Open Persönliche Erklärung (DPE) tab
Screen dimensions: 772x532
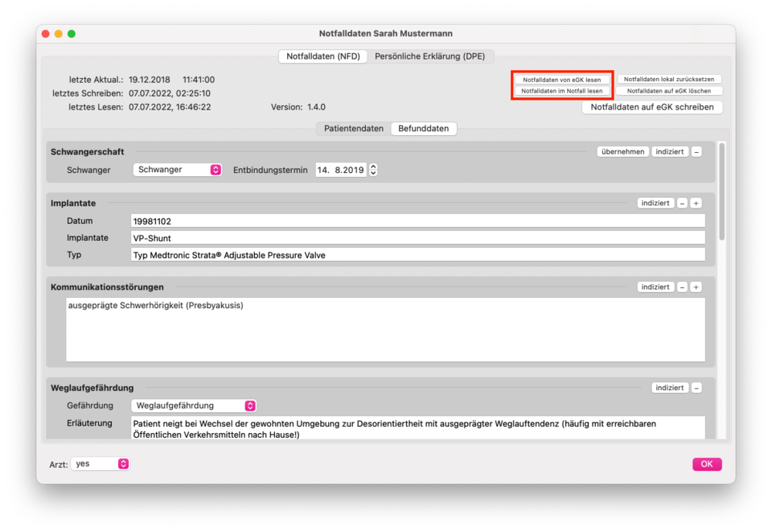(430, 56)
